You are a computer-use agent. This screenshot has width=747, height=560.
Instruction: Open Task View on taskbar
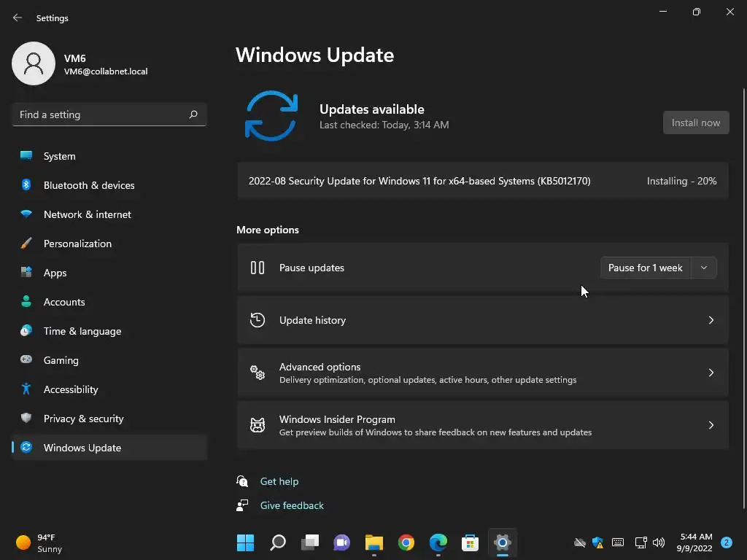click(309, 542)
